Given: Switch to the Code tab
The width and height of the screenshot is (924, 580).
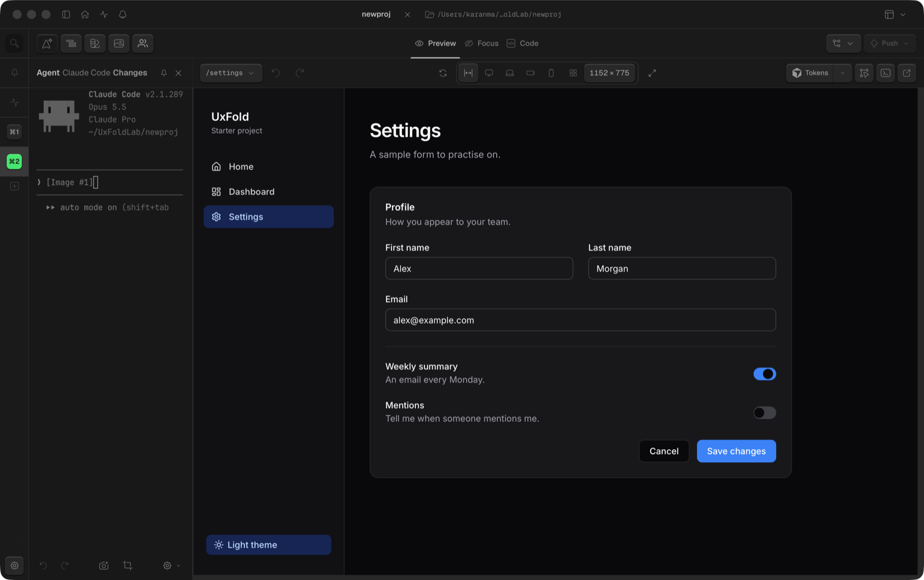Looking at the screenshot, I should point(523,43).
